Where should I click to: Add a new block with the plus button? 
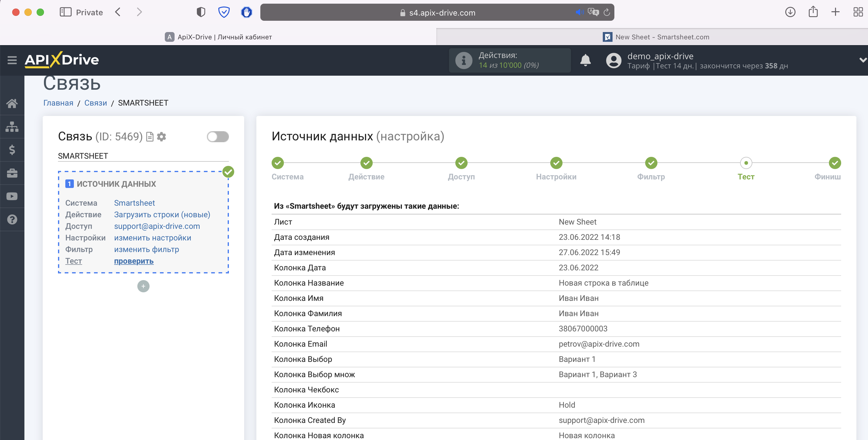[143, 287]
